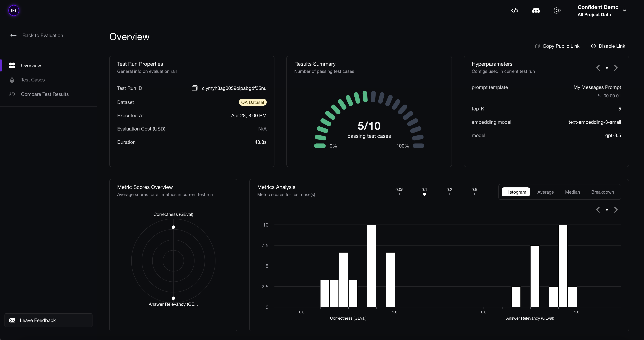Copy the Test Run ID using the copy icon
The height and width of the screenshot is (340, 644).
(195, 88)
